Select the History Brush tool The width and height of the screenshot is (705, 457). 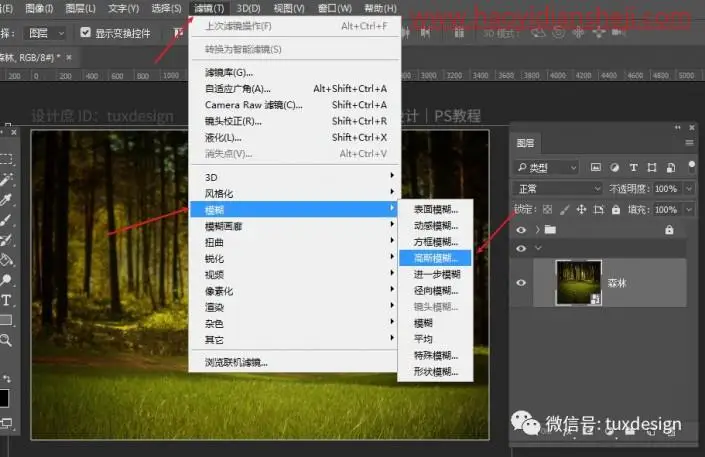6,240
